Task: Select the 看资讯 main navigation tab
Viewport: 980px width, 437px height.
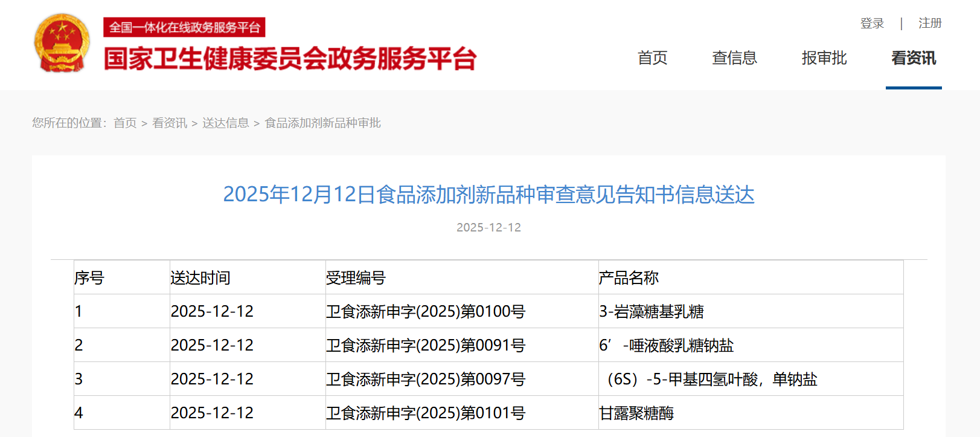Action: [x=914, y=58]
